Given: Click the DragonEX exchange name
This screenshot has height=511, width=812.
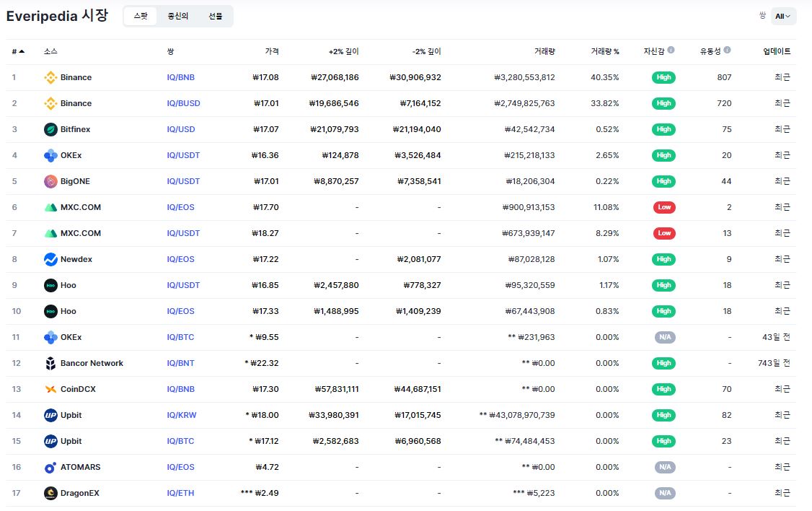Looking at the screenshot, I should point(80,494).
